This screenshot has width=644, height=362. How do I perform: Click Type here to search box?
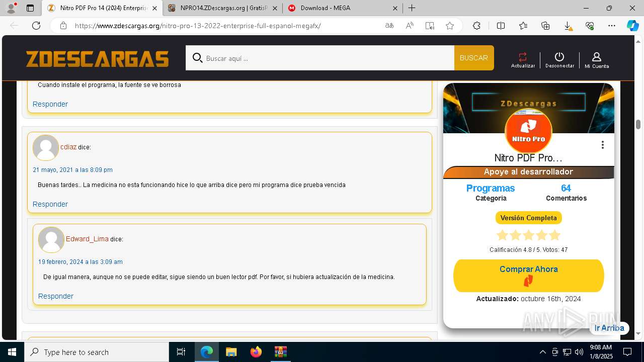[x=97, y=352]
